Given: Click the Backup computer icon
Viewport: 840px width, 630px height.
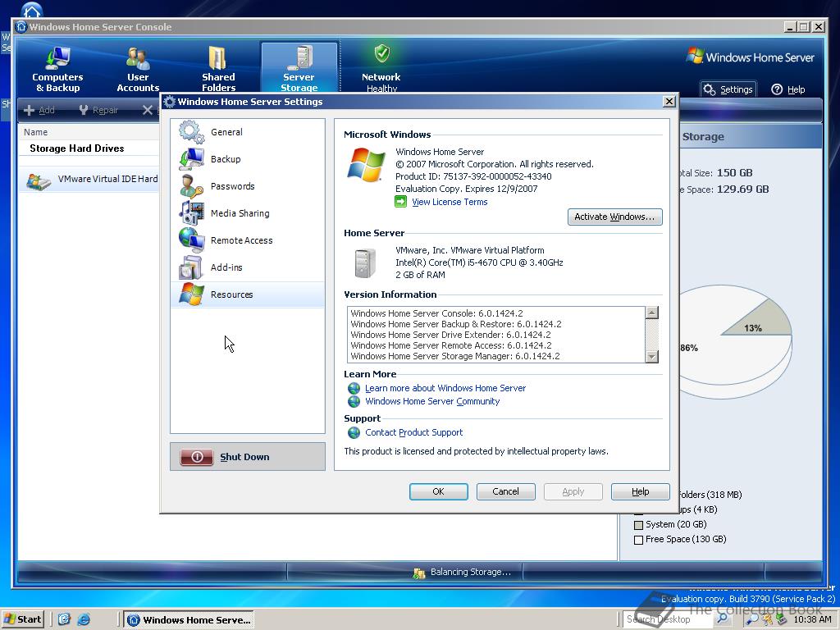Looking at the screenshot, I should coord(191,159).
